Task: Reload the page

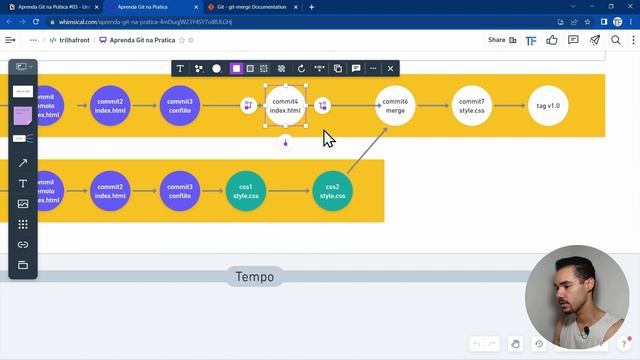Action: pyautogui.click(x=36, y=22)
